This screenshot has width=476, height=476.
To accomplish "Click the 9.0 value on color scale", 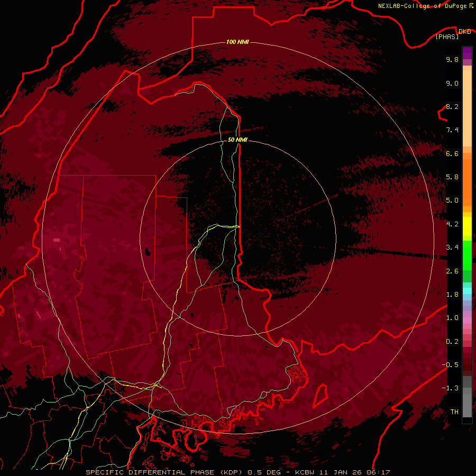I will [452, 83].
